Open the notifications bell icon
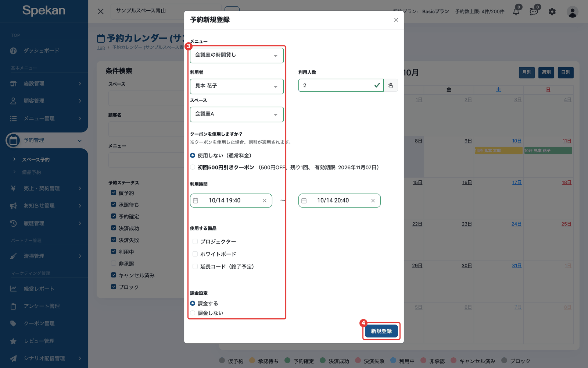The image size is (588, 368). coord(516,11)
